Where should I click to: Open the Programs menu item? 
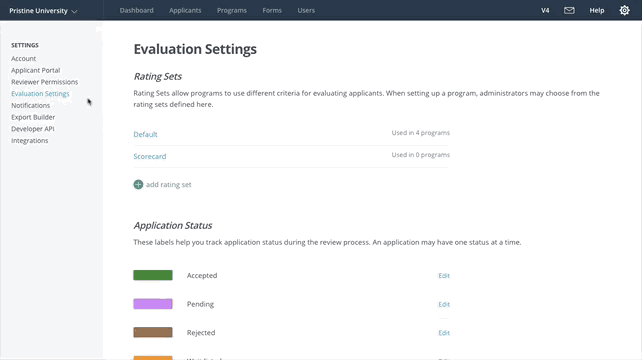click(232, 10)
